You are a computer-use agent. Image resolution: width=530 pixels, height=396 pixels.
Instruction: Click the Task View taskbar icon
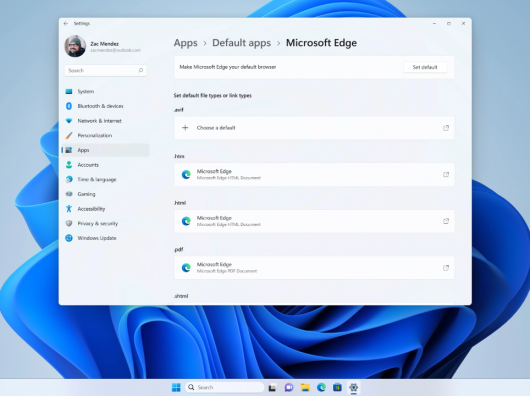[272, 387]
